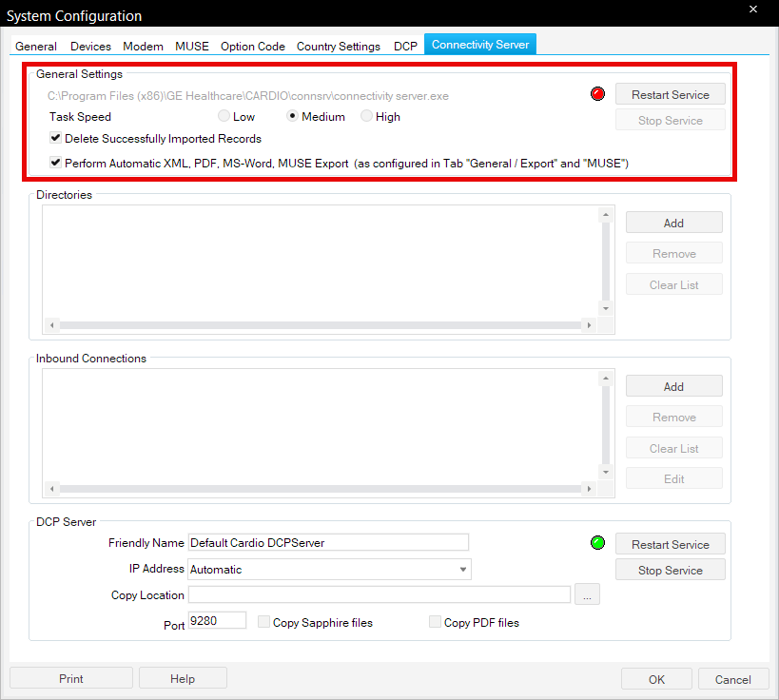
Task: Click the red Connectivity Server status indicator
Action: coord(598,94)
